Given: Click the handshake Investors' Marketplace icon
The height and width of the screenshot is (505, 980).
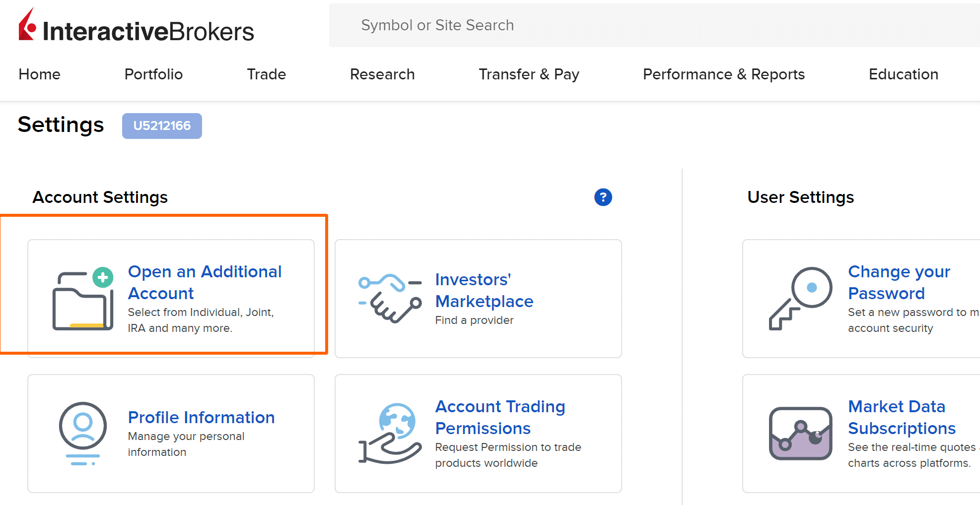Looking at the screenshot, I should click(x=390, y=299).
